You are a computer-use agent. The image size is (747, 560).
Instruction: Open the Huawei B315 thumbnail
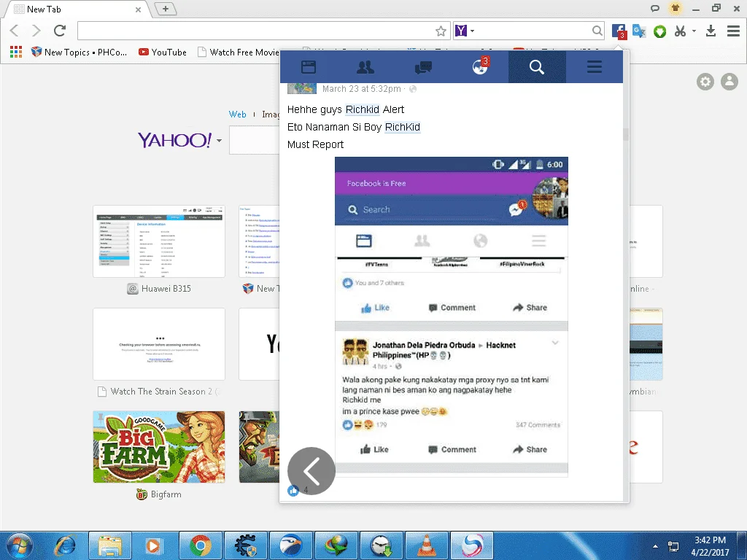pos(158,241)
